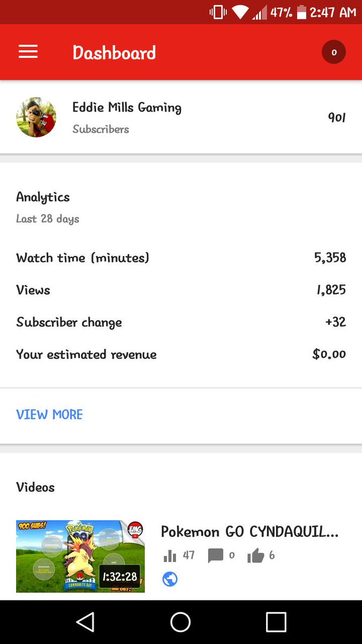The width and height of the screenshot is (362, 644).
Task: Tap the Android recent apps square button
Action: pyautogui.click(x=276, y=622)
